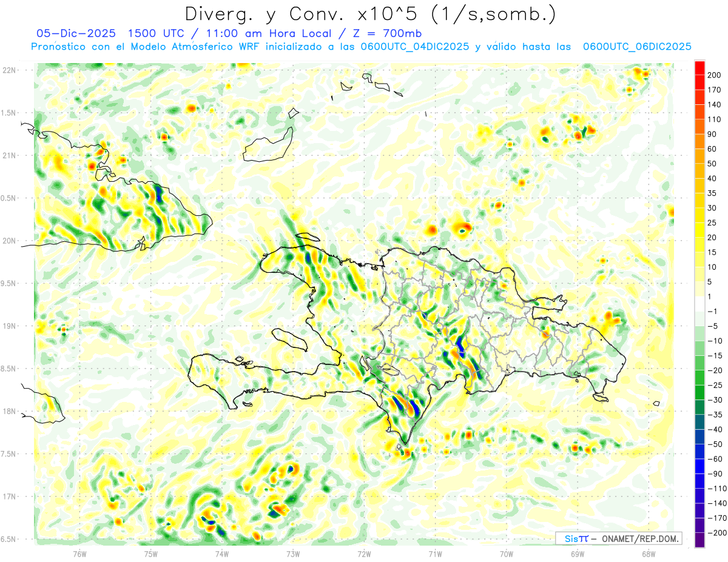Click the '76W' longitude label
The height and width of the screenshot is (562, 728).
tap(79, 554)
